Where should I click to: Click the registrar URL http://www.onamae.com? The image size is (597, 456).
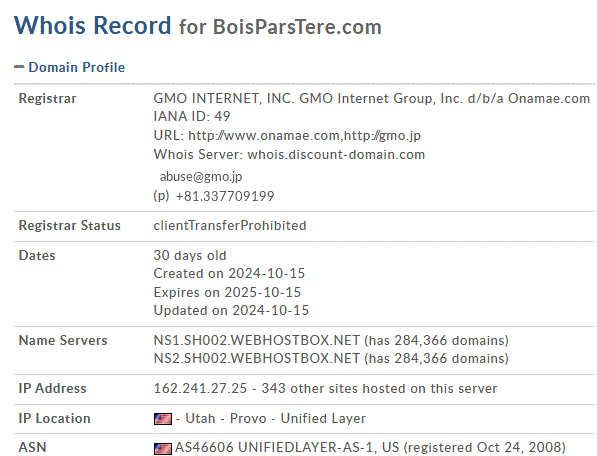[x=264, y=136]
